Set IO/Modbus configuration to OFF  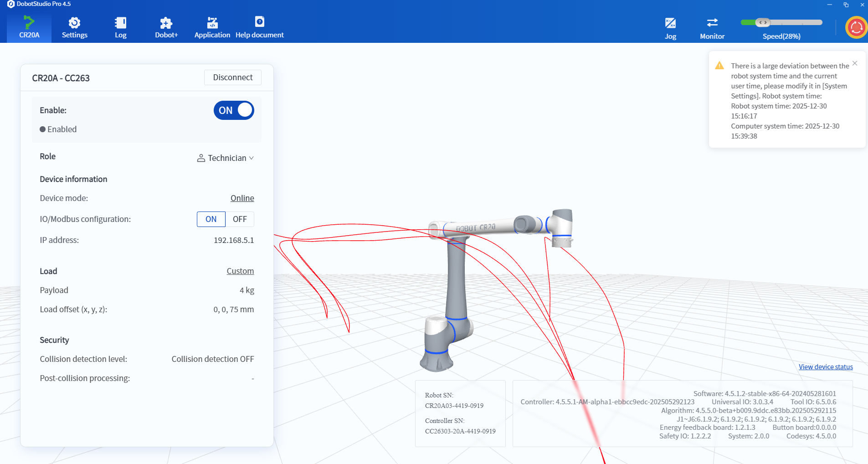pyautogui.click(x=240, y=219)
